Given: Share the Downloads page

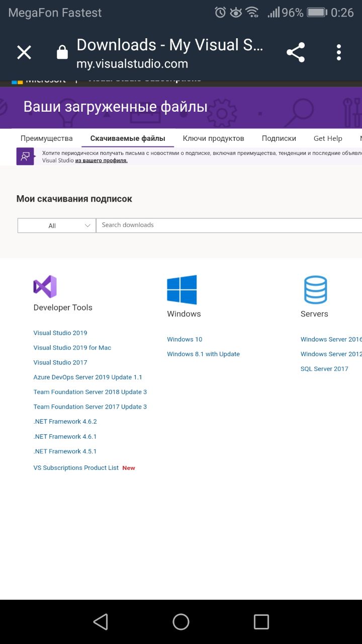Looking at the screenshot, I should pos(296,52).
